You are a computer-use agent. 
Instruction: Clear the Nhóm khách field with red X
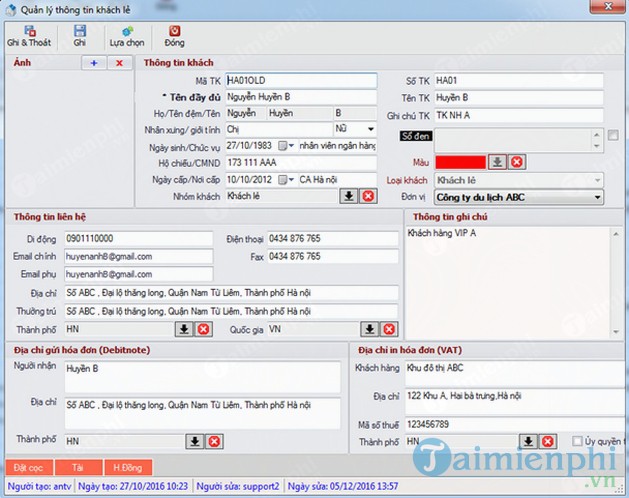pos(367,196)
